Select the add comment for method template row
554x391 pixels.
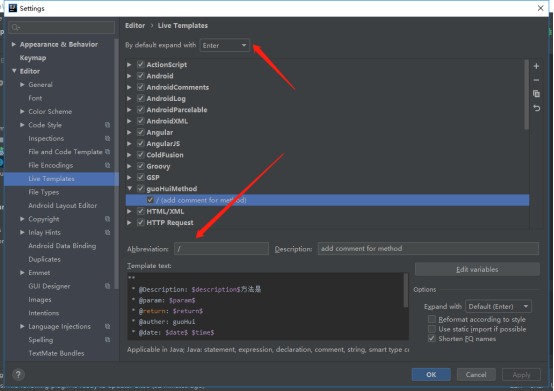(328, 200)
